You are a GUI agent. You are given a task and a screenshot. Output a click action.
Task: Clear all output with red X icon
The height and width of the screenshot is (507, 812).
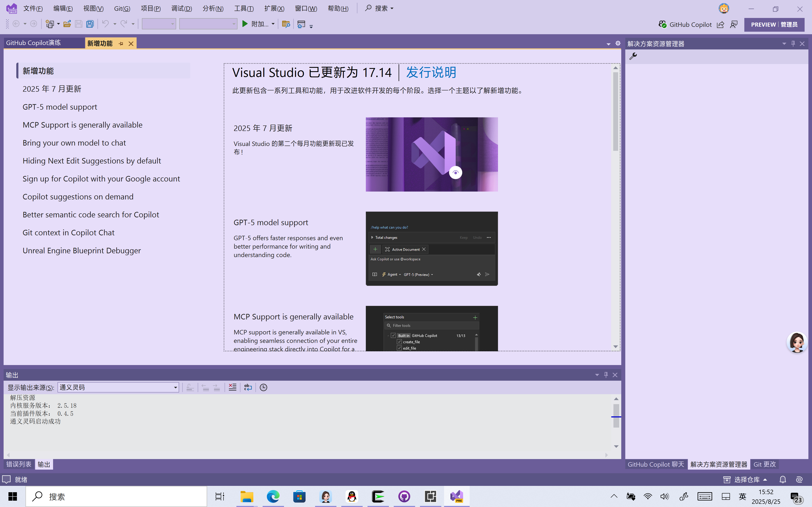tap(233, 387)
